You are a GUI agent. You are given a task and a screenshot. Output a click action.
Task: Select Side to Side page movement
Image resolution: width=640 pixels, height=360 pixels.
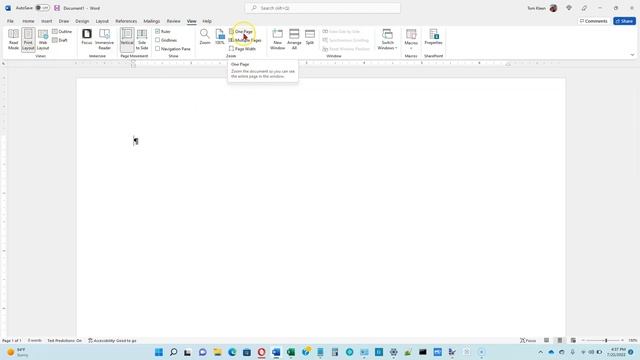[142, 40]
